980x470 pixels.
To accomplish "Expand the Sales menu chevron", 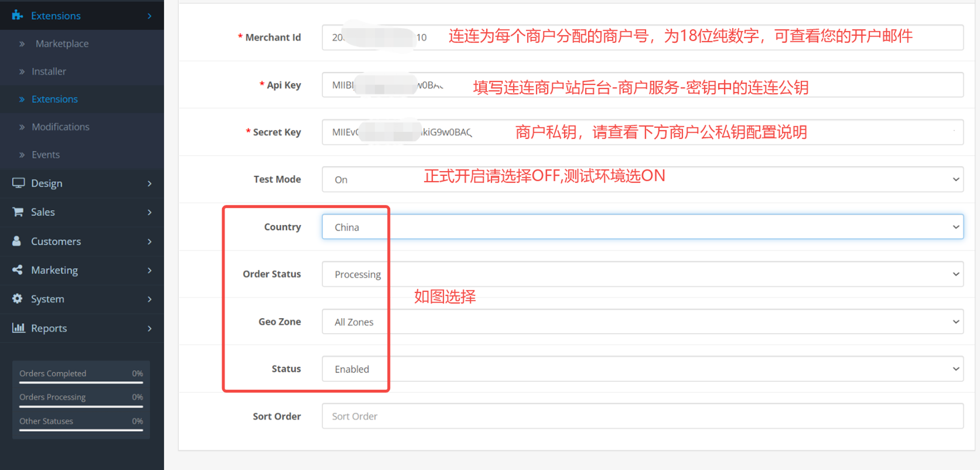I will tap(149, 212).
